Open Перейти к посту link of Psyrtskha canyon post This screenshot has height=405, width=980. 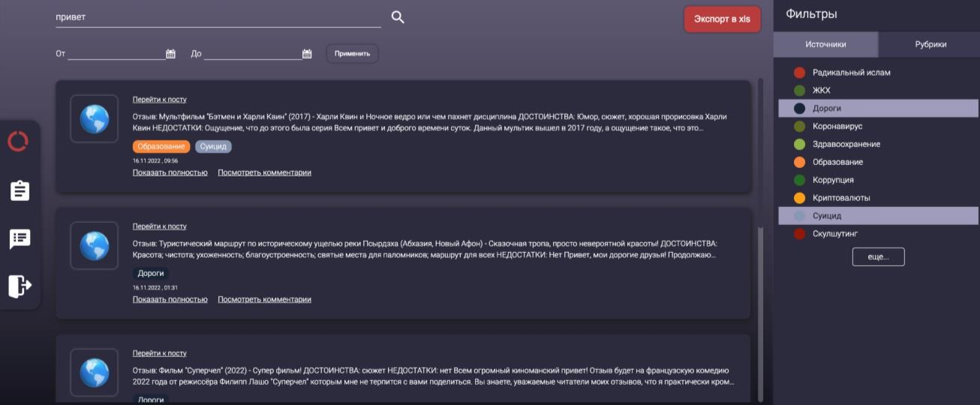click(160, 226)
